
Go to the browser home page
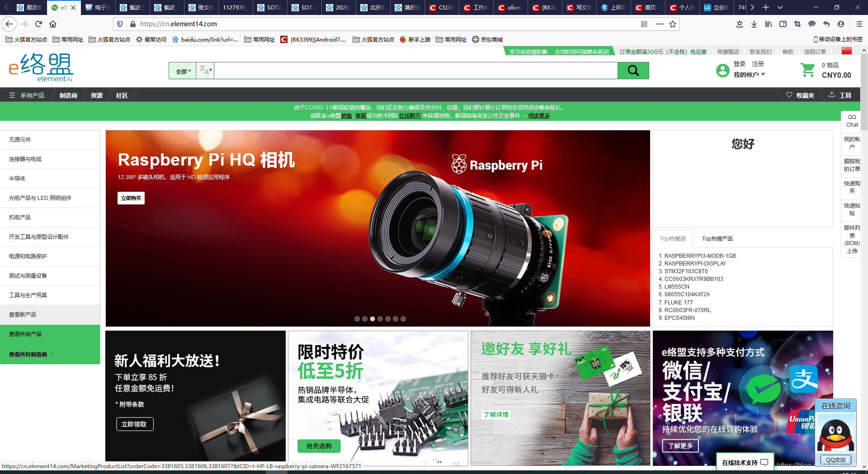[53, 24]
